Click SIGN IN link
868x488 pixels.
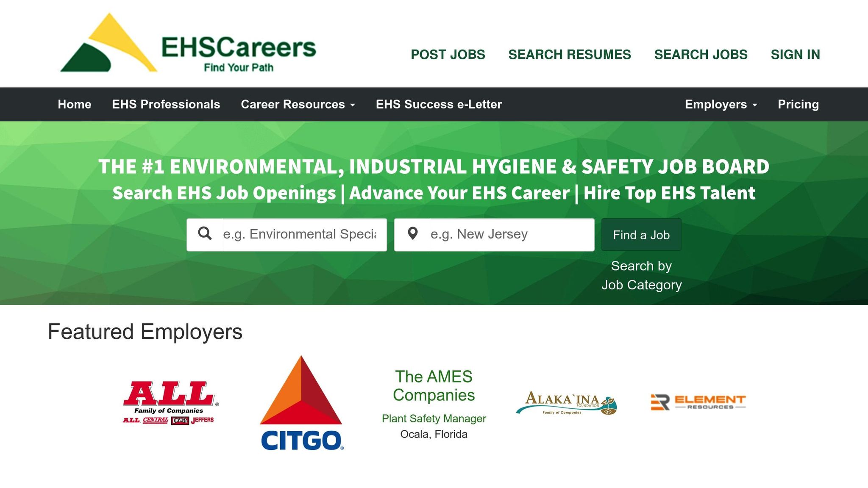[796, 55]
